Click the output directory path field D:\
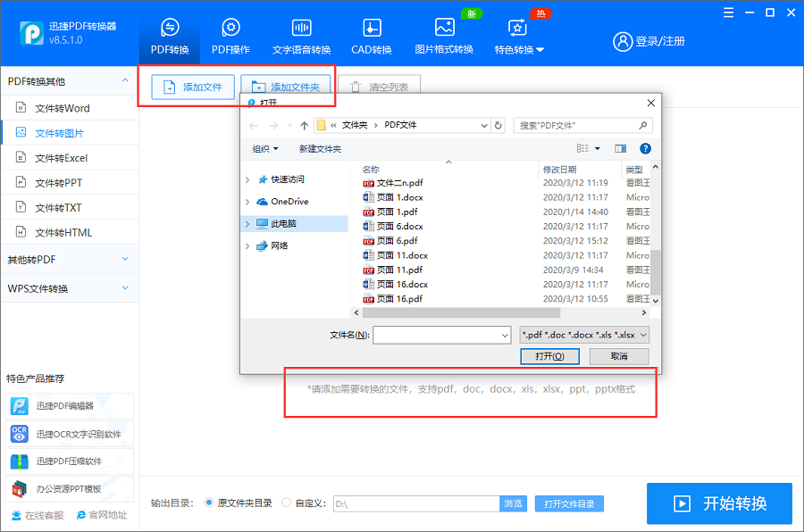The width and height of the screenshot is (804, 532). 416,503
